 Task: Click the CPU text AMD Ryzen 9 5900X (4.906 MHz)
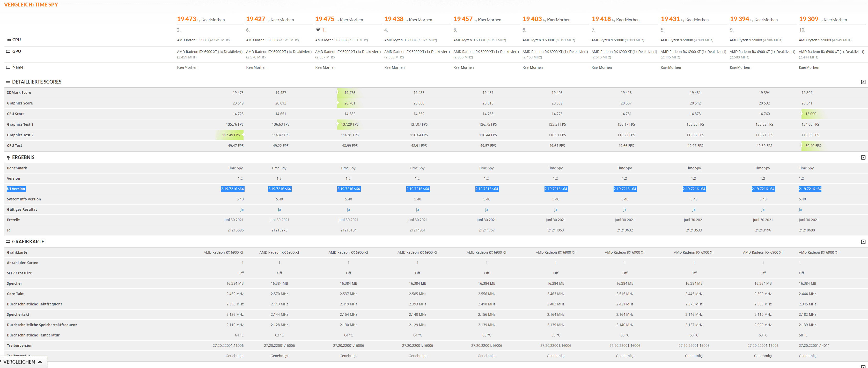click(756, 40)
